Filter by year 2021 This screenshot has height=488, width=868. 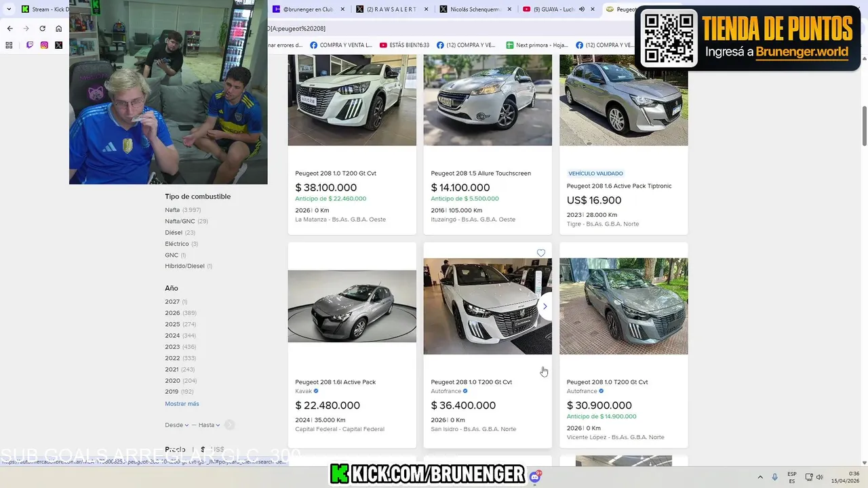coord(180,369)
